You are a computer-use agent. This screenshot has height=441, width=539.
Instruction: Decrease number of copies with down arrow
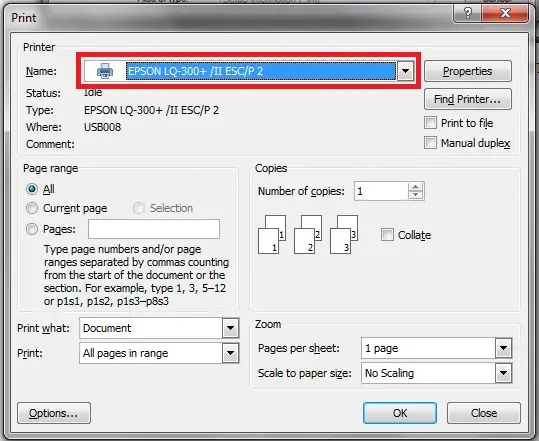click(416, 195)
